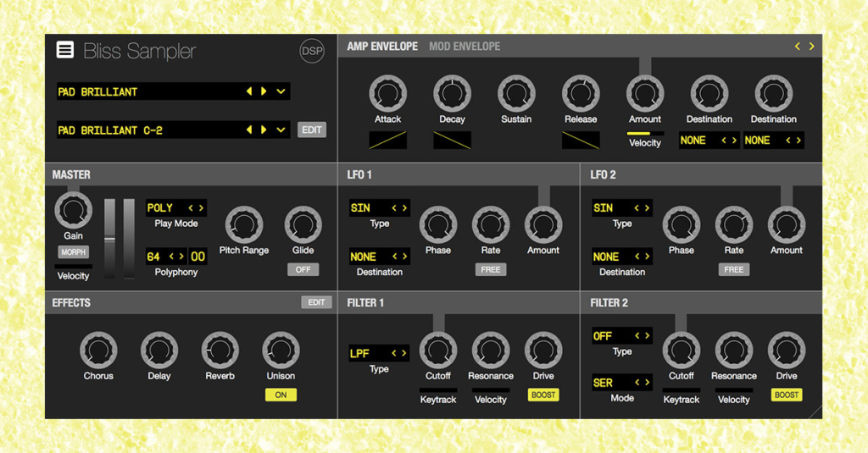Click the next page arrow in envelope header
868x453 pixels.
(811, 47)
